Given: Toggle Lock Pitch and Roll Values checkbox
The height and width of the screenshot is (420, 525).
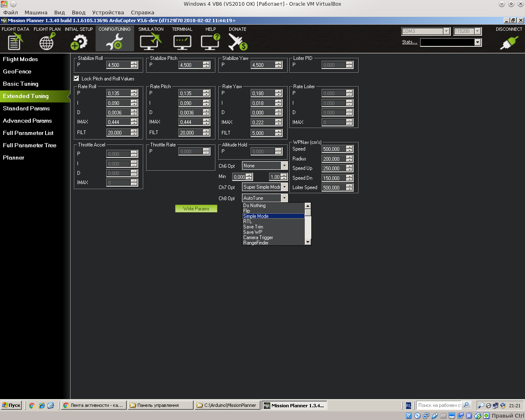Looking at the screenshot, I should tap(76, 78).
